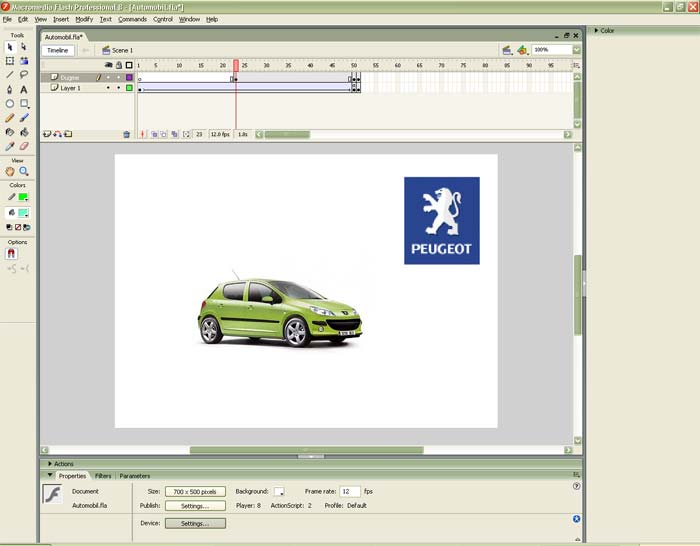The width and height of the screenshot is (700, 546).
Task: Click the No Color icon
Action: (18, 227)
